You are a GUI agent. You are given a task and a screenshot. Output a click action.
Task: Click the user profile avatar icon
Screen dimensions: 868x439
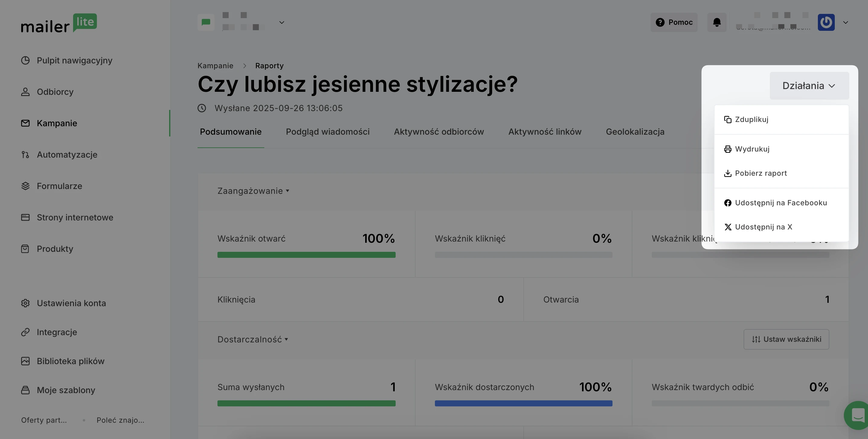click(826, 22)
